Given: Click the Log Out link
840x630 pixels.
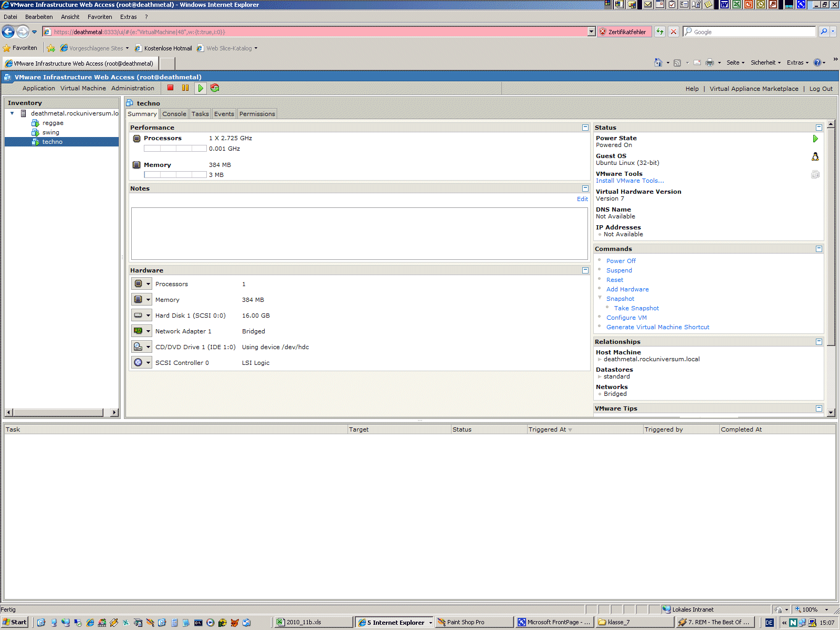Looking at the screenshot, I should click(x=821, y=89).
